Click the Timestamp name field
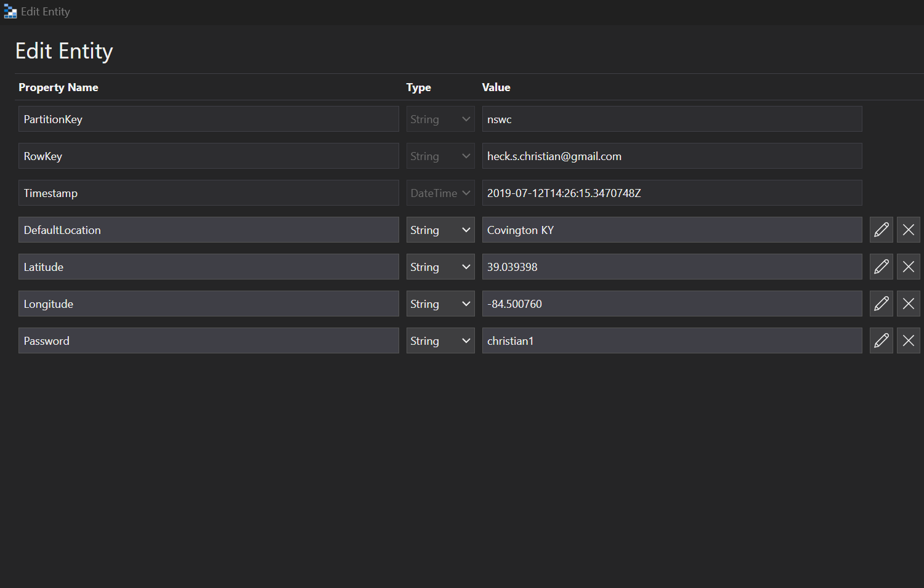Image resolution: width=924 pixels, height=588 pixels. 209,193
